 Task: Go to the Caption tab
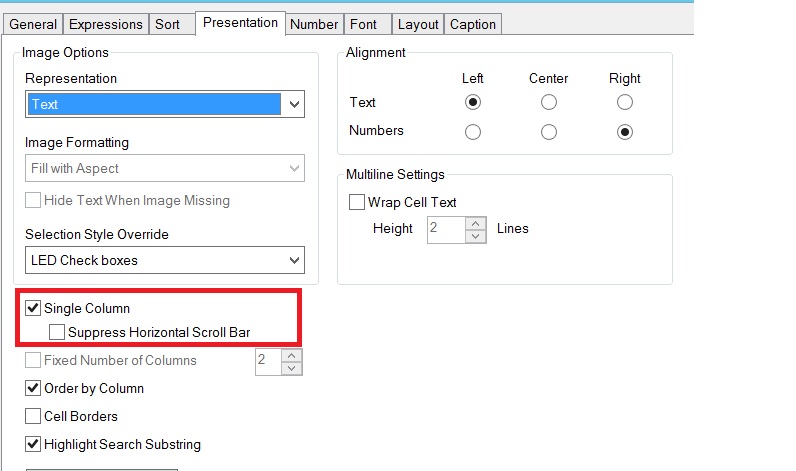(473, 24)
